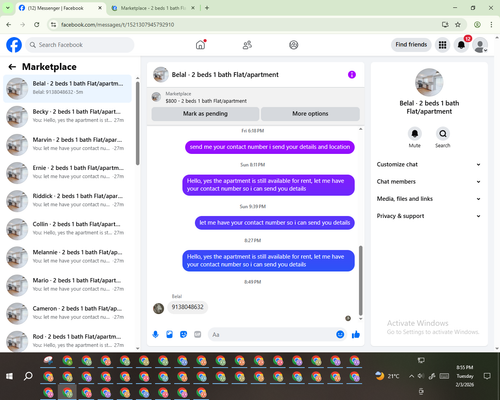This screenshot has width=500, height=400.
Task: Open Mario conversation in chat list
Action: tap(67, 285)
